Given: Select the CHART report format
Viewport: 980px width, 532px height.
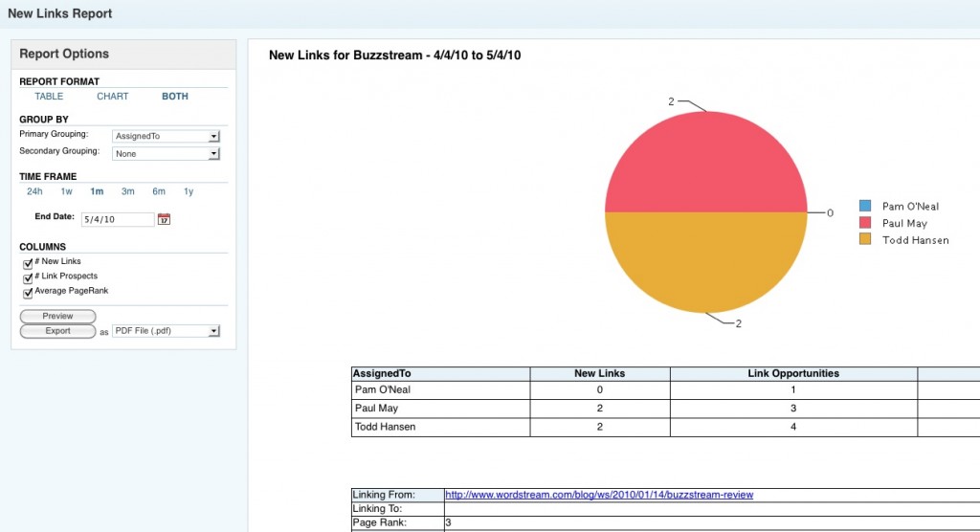Looking at the screenshot, I should 113,97.
